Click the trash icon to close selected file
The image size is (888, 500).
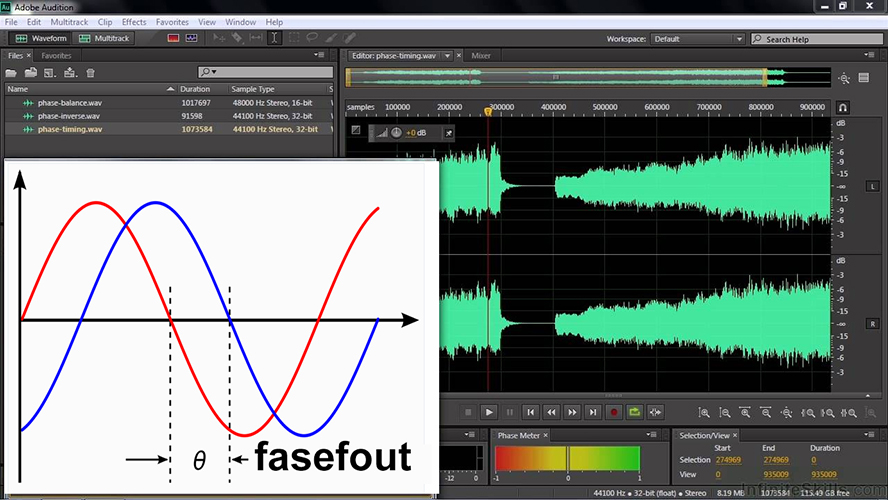pyautogui.click(x=91, y=72)
